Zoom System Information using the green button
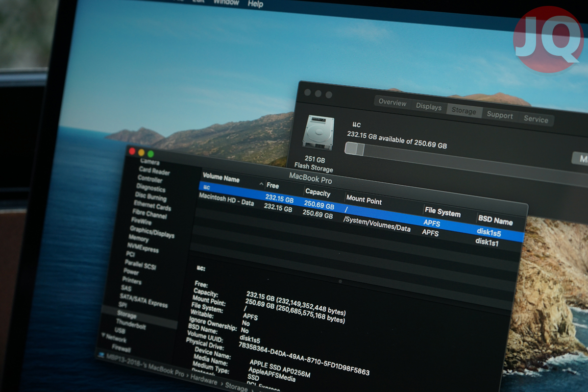The width and height of the screenshot is (588, 392). pyautogui.click(x=151, y=154)
